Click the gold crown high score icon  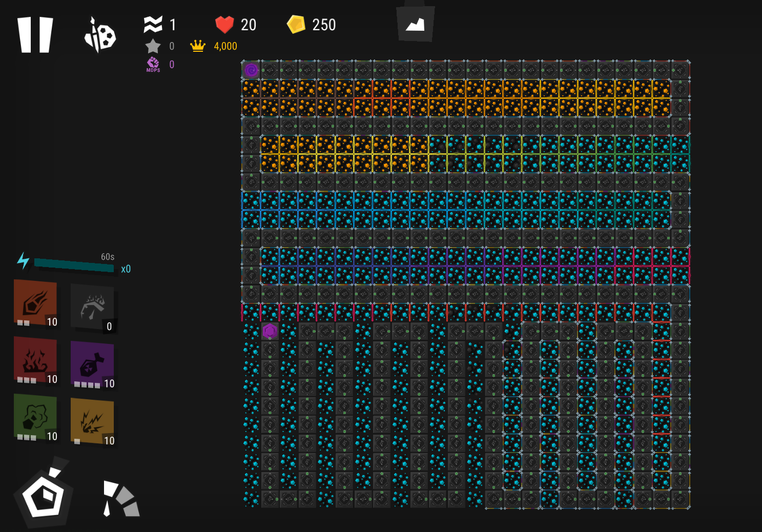tap(197, 46)
